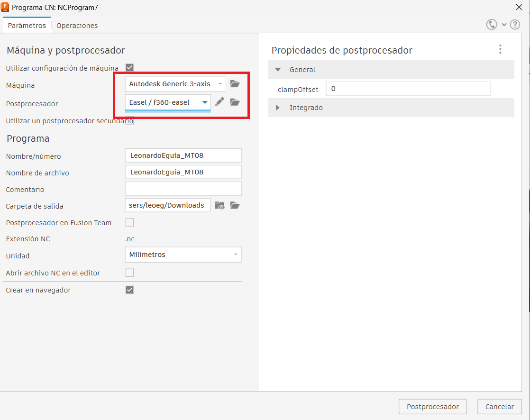This screenshot has height=420, width=530.
Task: Click the Nombre/número input field
Action: (183, 155)
